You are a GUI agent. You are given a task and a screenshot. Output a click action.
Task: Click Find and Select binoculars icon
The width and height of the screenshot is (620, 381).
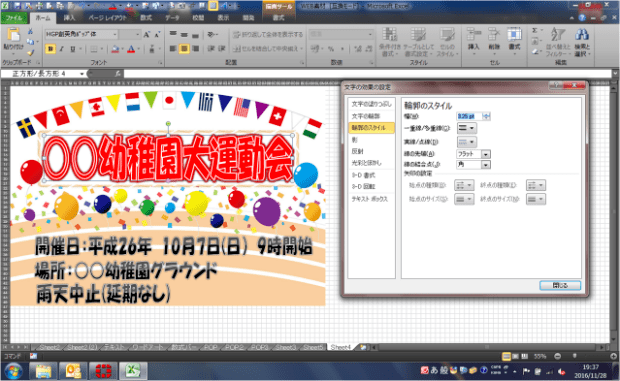[x=582, y=42]
